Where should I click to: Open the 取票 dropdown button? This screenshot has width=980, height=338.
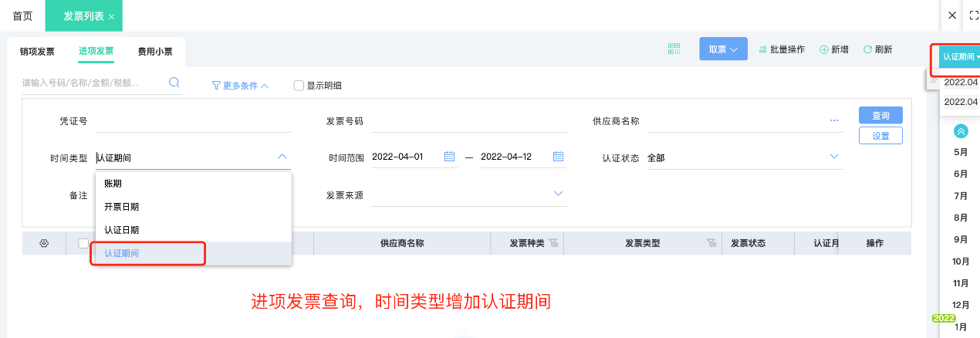point(723,49)
